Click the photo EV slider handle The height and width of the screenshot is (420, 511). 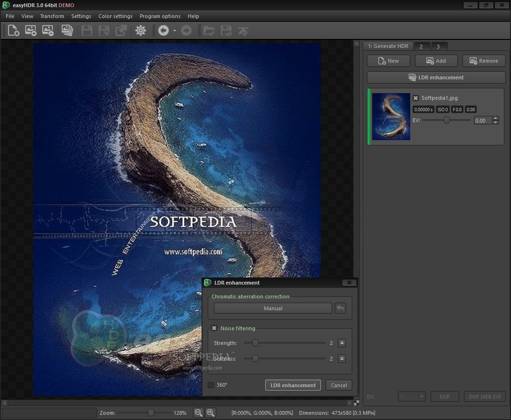pos(446,120)
